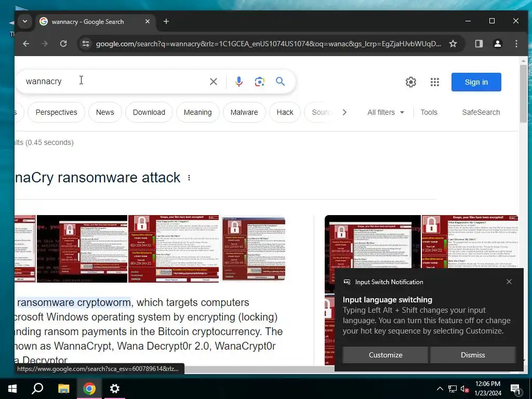Open Google apps grid
532x399 pixels.
coord(435,82)
